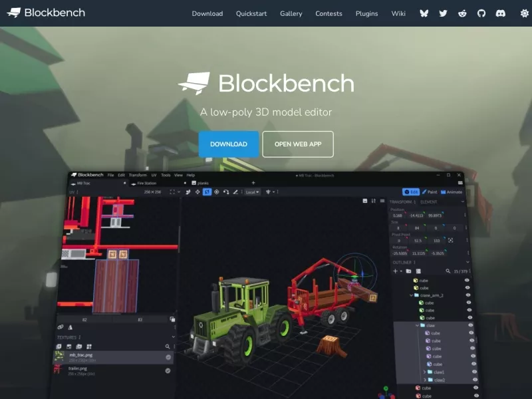Click the Position X field showing 0.168

click(x=398, y=215)
